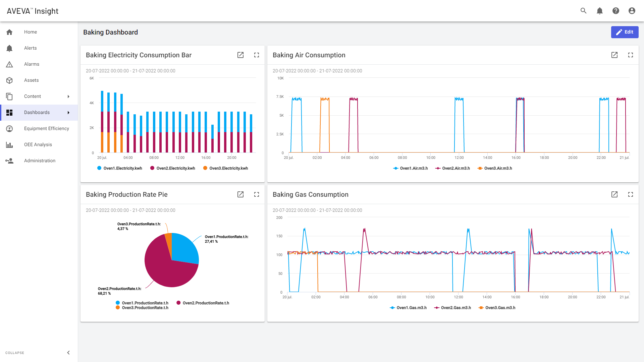Click the 'Oven1.ProductionRate.t.h: 27,41 %' pie label
Image resolution: width=644 pixels, height=362 pixels.
coord(226,239)
